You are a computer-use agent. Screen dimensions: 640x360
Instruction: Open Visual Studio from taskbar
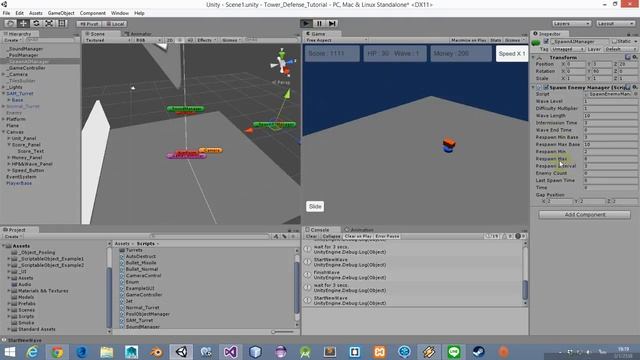pyautogui.click(x=231, y=352)
